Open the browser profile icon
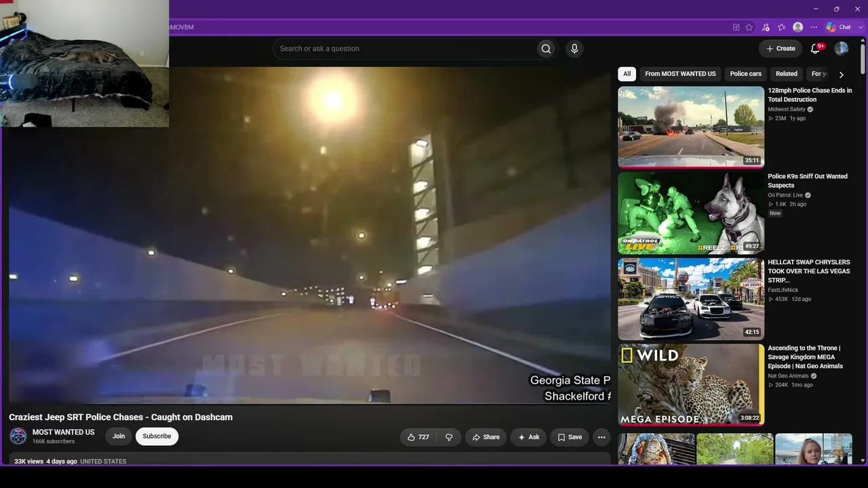 [798, 27]
